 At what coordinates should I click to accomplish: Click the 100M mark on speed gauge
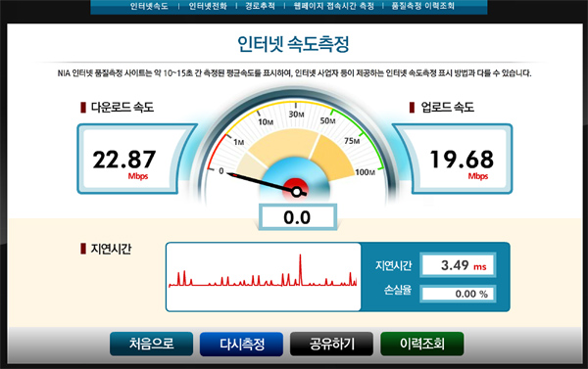click(x=366, y=172)
